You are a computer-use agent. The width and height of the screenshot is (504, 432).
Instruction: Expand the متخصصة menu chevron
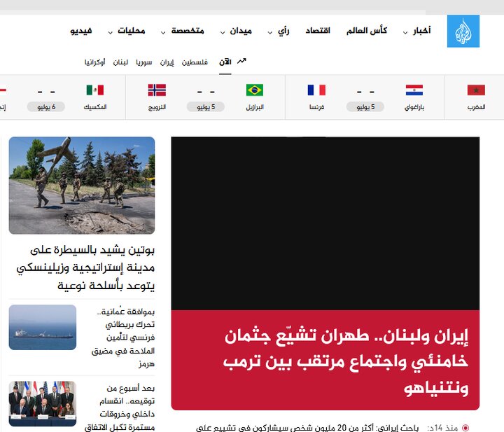[x=163, y=32]
